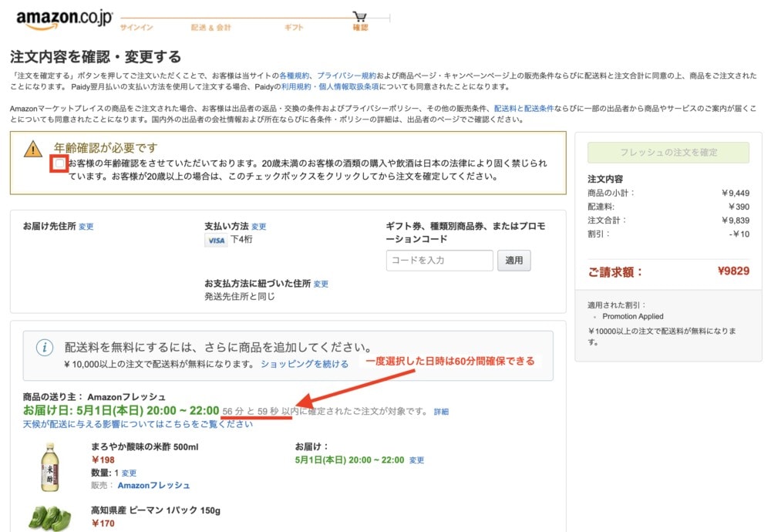The image size is (771, 532).
Task: Click the ¥170 price of green peppers
Action: point(103,524)
